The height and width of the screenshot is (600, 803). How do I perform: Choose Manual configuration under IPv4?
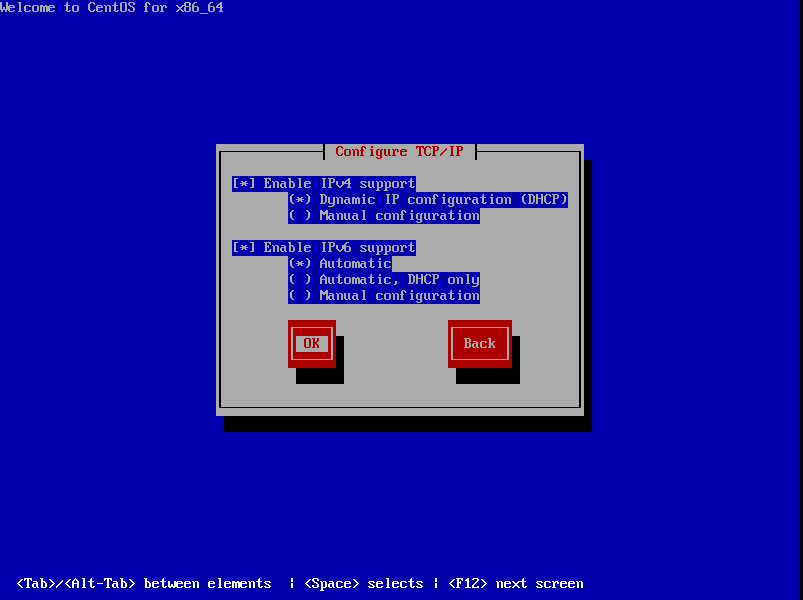coord(384,216)
